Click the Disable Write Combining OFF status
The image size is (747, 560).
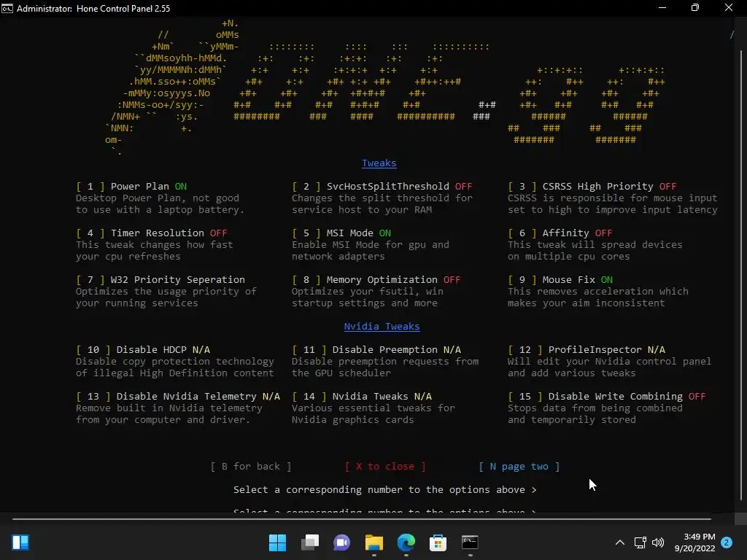pos(697,396)
